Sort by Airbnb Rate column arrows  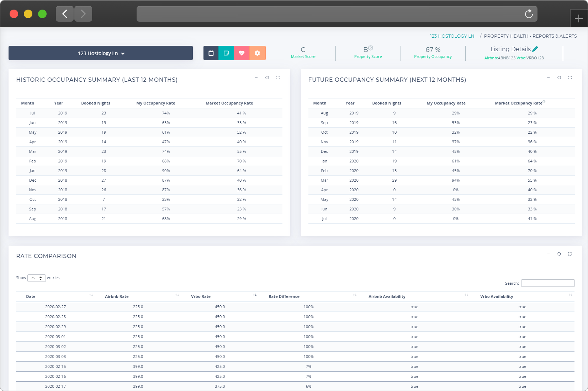177,295
